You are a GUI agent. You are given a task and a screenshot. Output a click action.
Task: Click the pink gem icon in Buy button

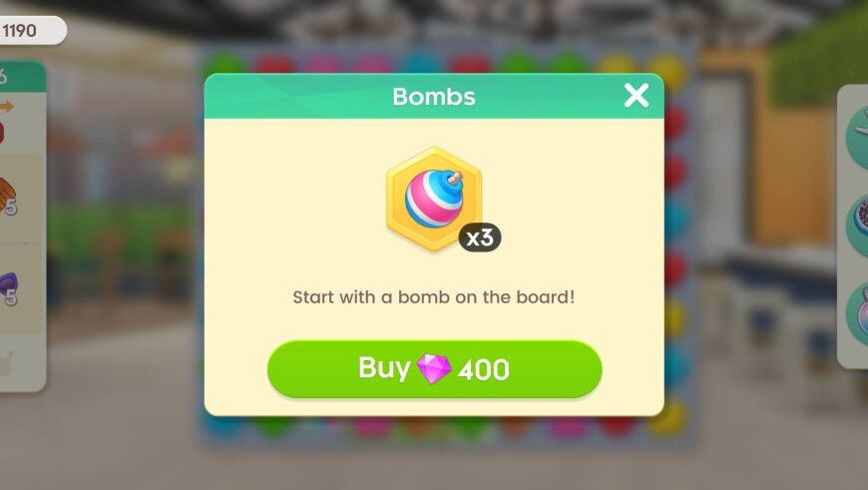433,368
